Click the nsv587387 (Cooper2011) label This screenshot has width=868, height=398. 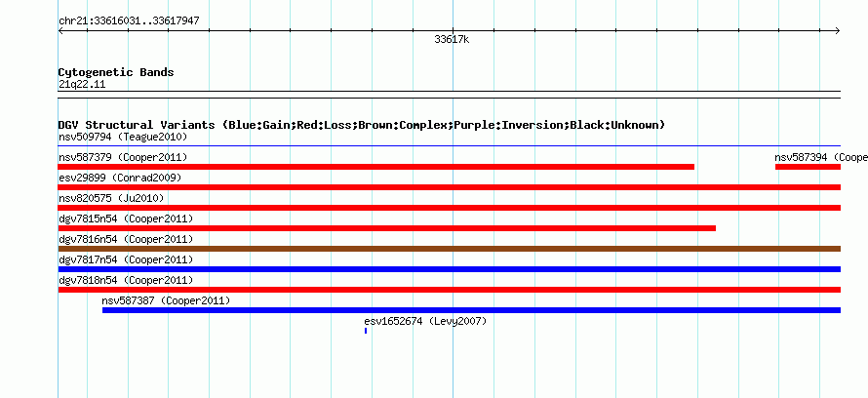(x=166, y=300)
